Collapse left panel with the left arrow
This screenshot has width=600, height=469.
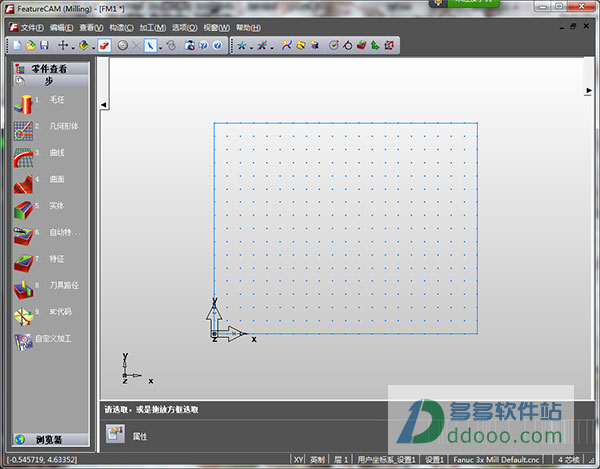click(103, 104)
